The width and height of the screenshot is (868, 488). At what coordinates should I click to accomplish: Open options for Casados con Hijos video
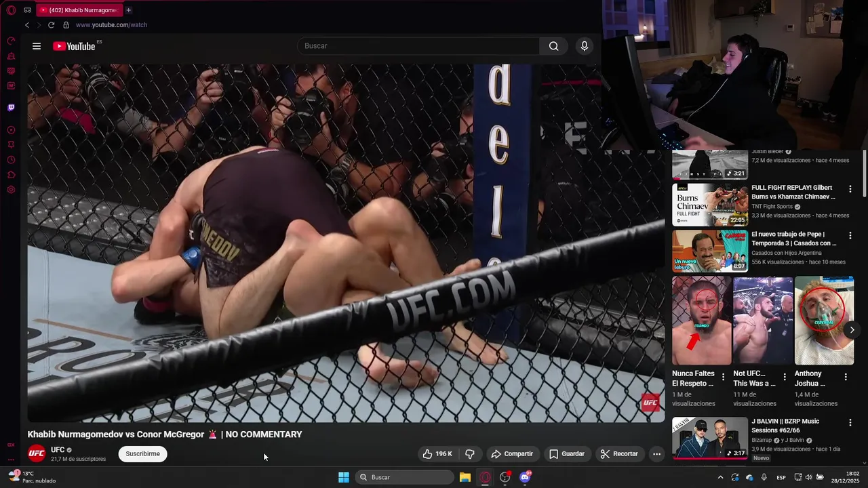850,235
